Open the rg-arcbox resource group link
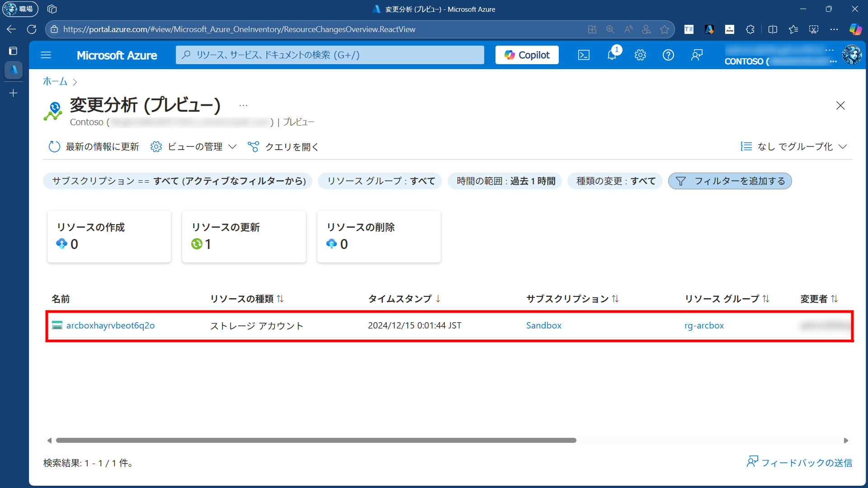Image resolution: width=868 pixels, height=488 pixels. pos(704,325)
